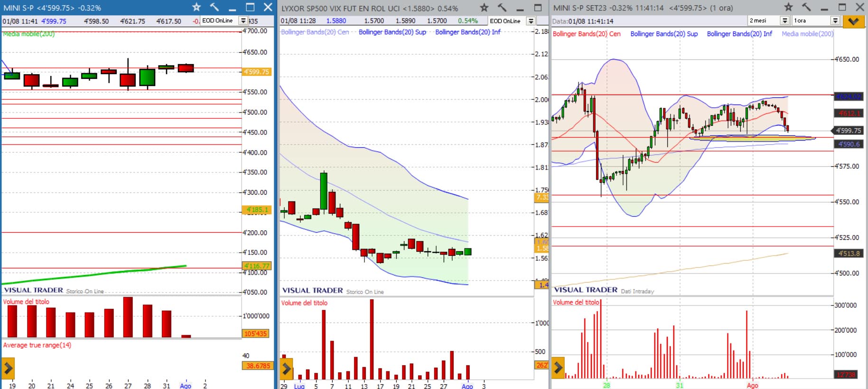Click 'Media mobile(200)' label in the SET23 chart

coord(807,34)
